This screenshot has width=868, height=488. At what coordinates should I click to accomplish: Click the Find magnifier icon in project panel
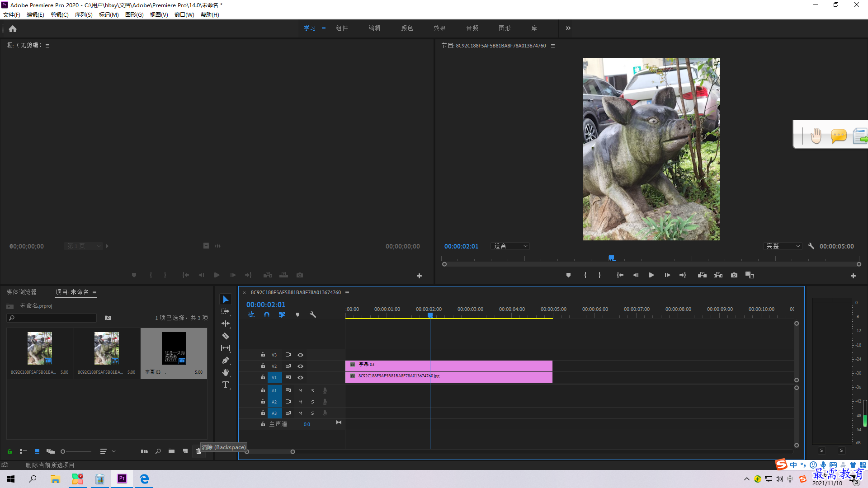click(158, 451)
